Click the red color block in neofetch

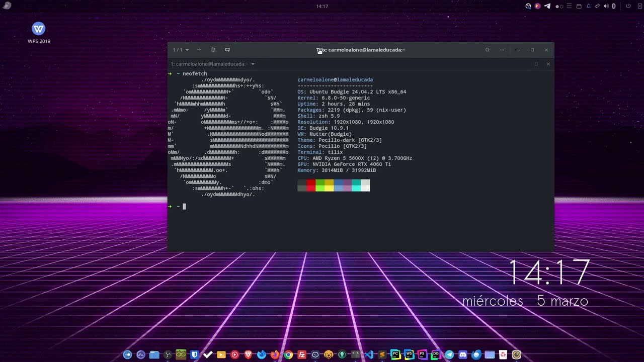click(311, 185)
